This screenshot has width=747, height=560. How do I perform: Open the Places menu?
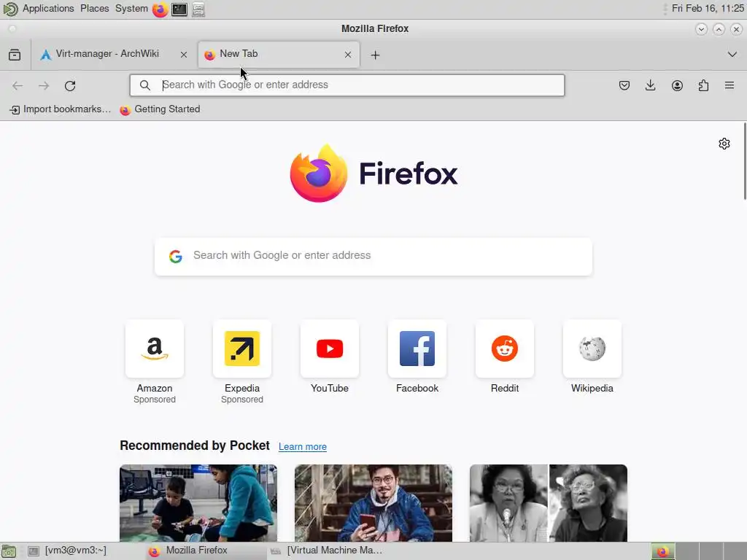94,9
